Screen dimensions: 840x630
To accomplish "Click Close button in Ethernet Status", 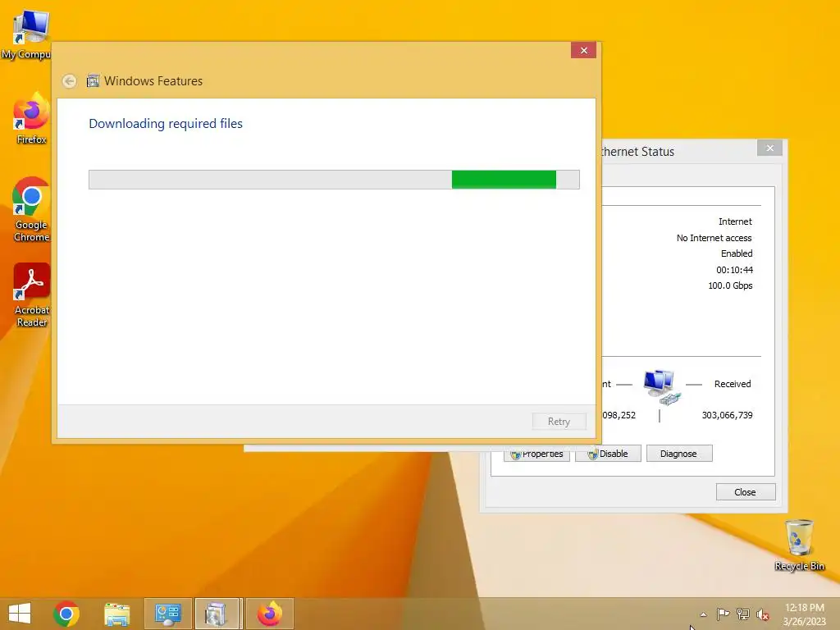I will click(745, 492).
